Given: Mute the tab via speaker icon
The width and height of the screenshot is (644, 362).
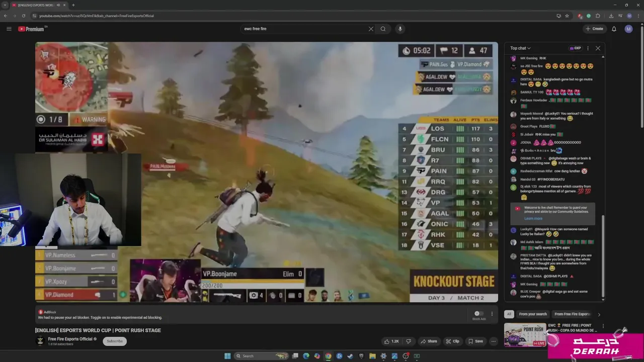Looking at the screenshot, I should (58, 5).
